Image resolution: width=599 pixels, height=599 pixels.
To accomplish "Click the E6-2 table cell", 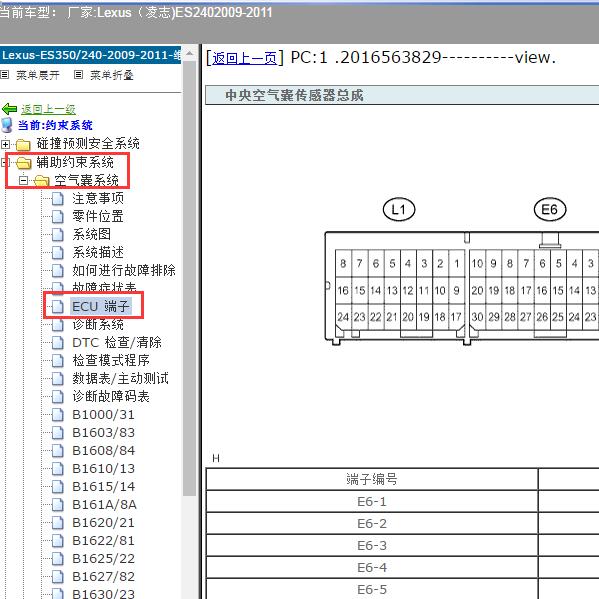I will click(x=372, y=523).
